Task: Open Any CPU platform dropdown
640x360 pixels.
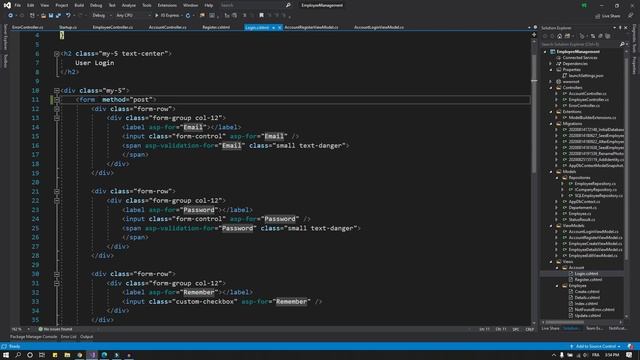Action: [133, 16]
